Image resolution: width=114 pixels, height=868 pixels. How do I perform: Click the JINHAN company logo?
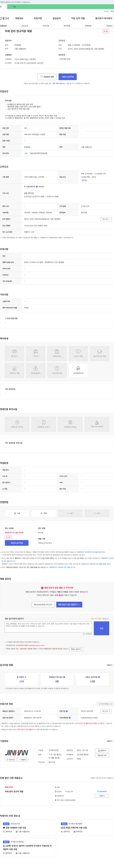tap(17, 753)
